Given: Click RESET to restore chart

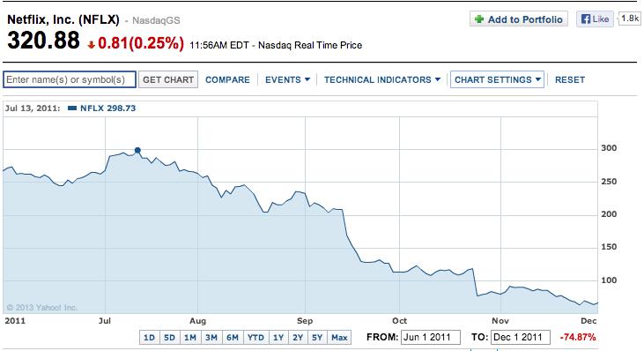Looking at the screenshot, I should point(570,79).
